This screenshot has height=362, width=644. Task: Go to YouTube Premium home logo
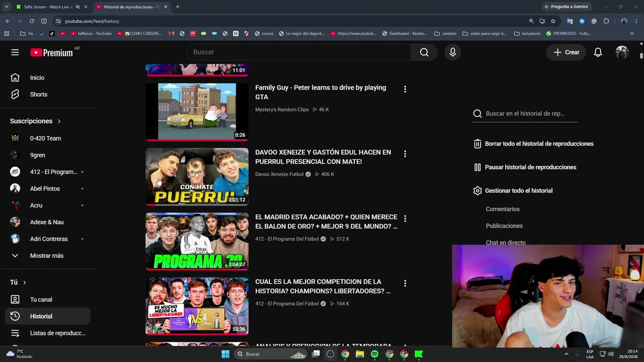pos(51,52)
